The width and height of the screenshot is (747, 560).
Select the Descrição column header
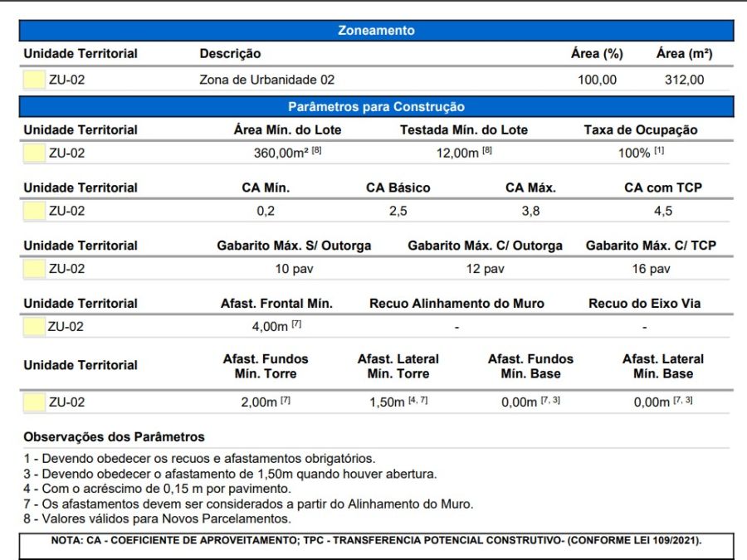(x=230, y=54)
